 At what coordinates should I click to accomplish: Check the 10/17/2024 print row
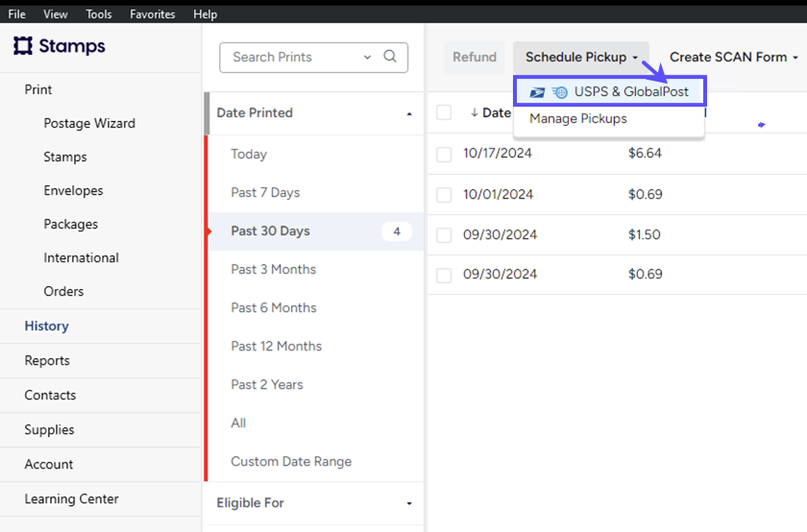click(x=444, y=154)
